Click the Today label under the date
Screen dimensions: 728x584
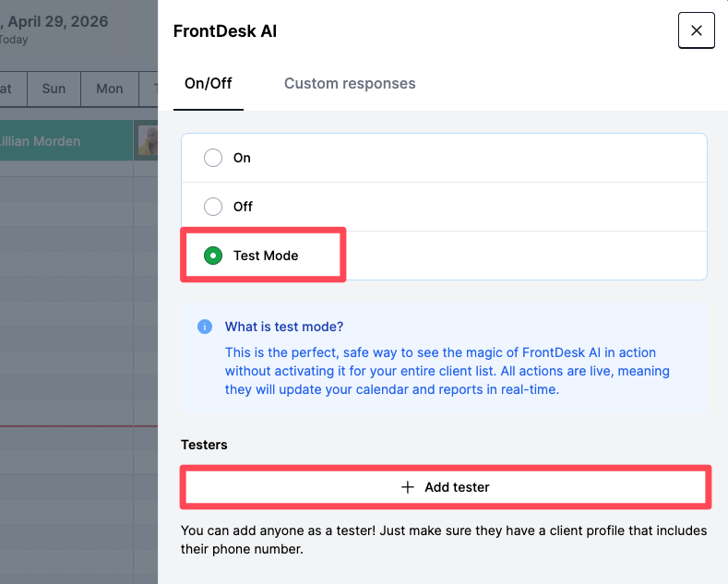pos(14,40)
